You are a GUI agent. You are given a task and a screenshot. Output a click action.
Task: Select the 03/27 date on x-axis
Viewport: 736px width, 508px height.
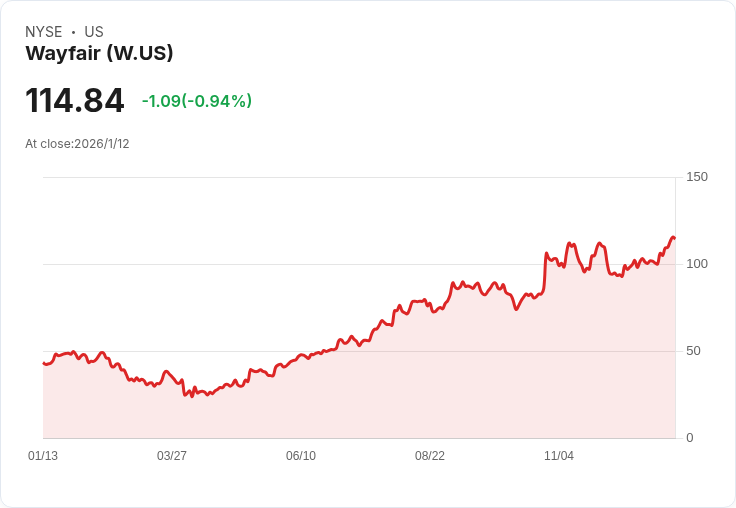(172, 456)
